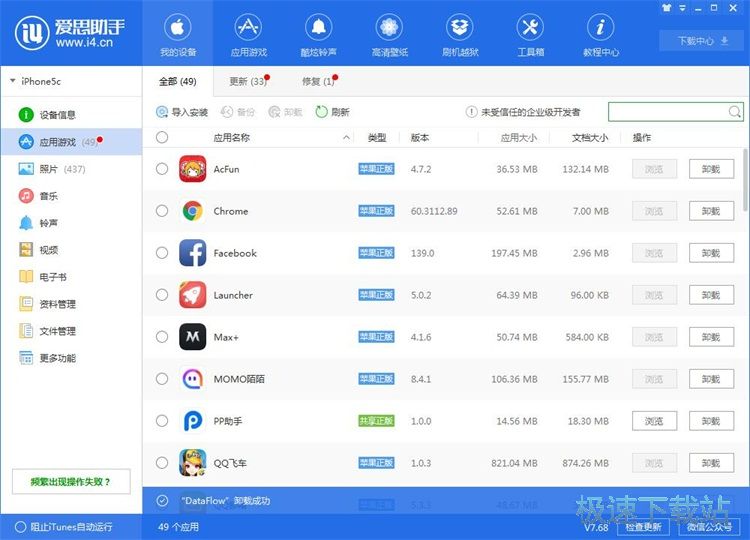Switch to the 修复 (1) tab
750x540 pixels.
click(x=320, y=81)
